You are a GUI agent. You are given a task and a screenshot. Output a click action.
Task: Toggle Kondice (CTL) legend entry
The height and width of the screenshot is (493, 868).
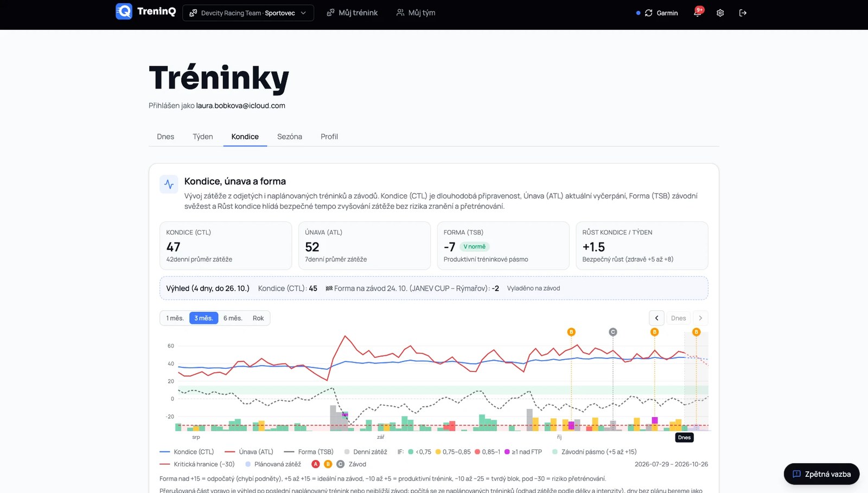pos(187,452)
